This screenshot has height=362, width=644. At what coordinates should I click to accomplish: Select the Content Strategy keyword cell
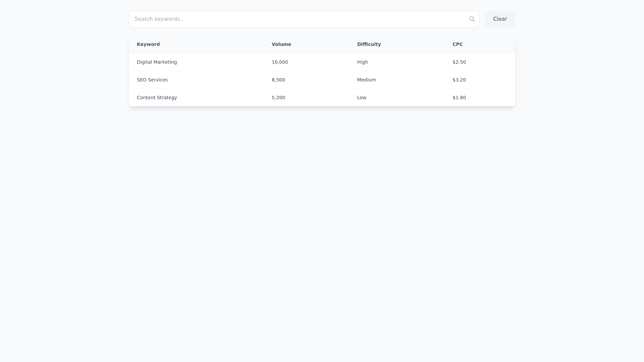[157, 98]
